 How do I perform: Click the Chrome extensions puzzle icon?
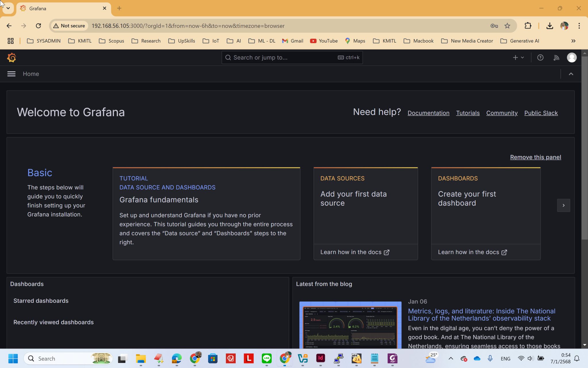click(x=528, y=26)
